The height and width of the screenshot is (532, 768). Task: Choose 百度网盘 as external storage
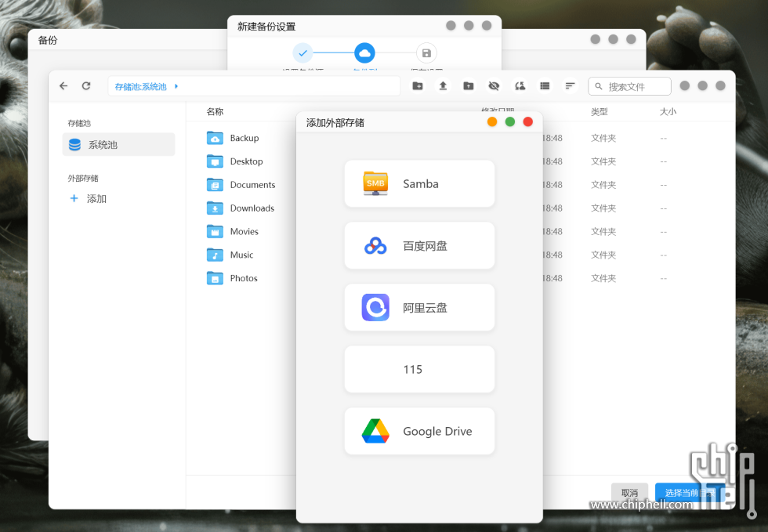click(420, 245)
